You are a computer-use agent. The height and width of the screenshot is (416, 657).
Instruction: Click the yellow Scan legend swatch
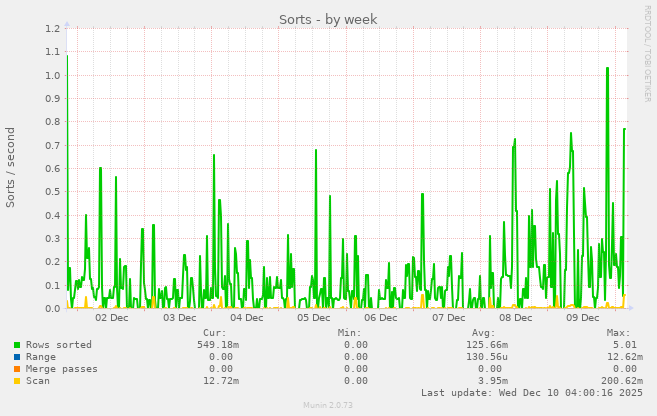pyautogui.click(x=17, y=381)
